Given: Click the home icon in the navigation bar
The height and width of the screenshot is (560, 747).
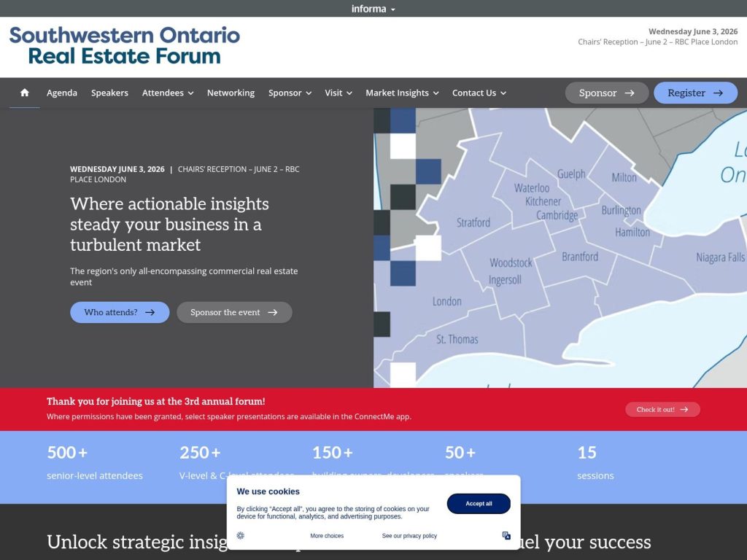Looking at the screenshot, I should click(x=24, y=93).
